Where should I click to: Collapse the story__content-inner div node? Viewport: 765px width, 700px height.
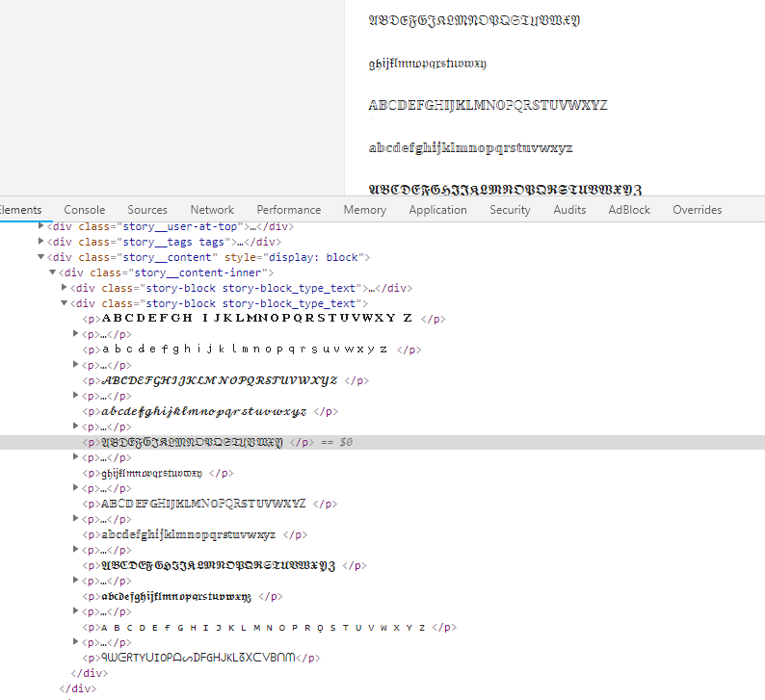coord(52,272)
